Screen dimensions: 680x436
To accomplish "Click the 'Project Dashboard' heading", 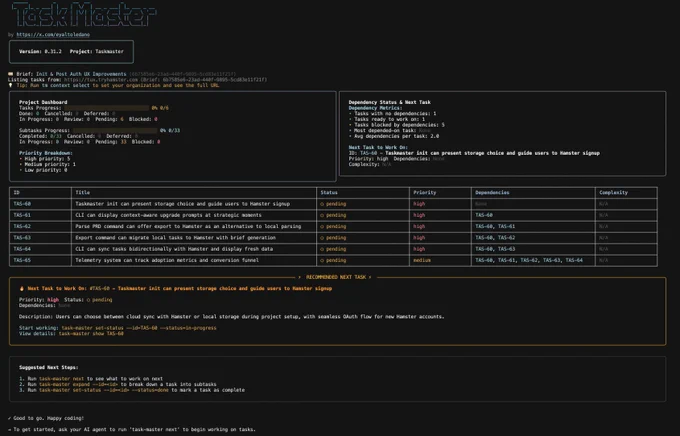I will [43, 102].
